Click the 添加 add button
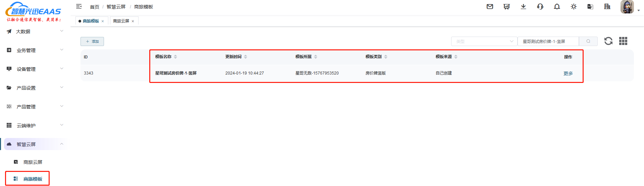Image resolution: width=644 pixels, height=186 pixels. [x=92, y=41]
